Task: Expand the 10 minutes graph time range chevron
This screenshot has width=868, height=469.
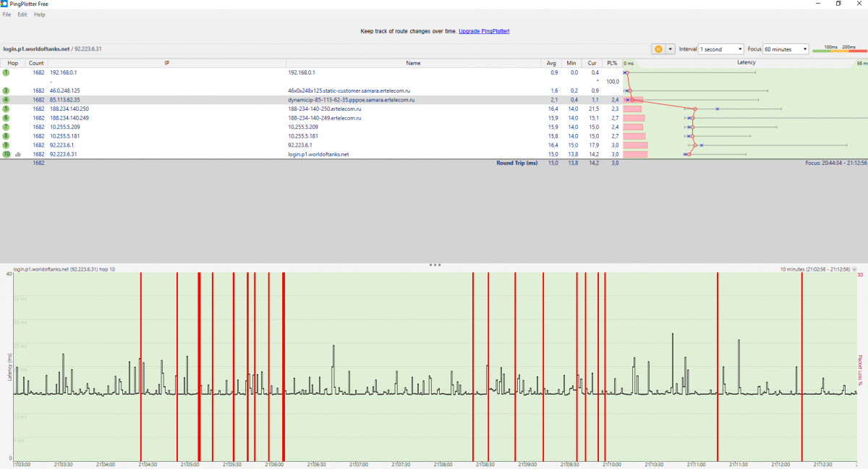Action: [x=854, y=269]
